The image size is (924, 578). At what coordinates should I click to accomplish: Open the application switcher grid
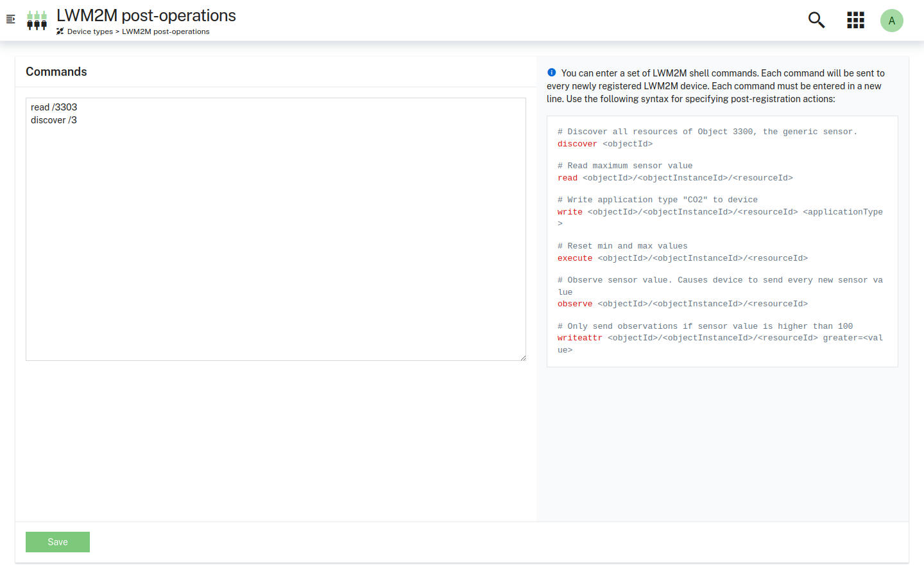[x=855, y=20]
